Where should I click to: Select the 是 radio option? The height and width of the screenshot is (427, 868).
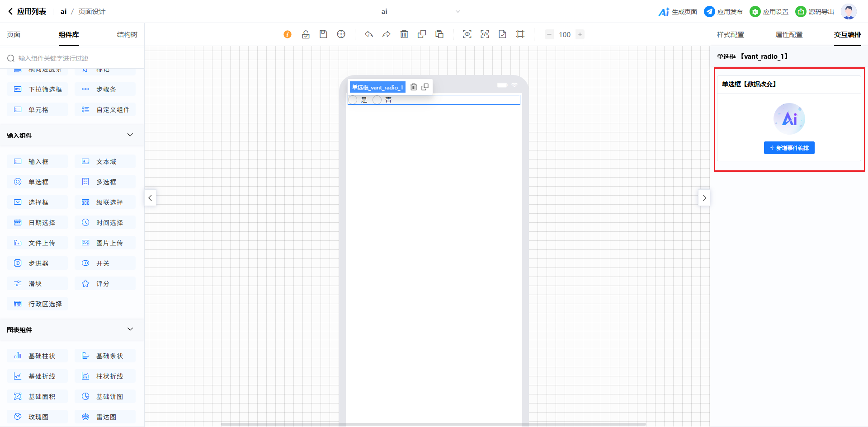tap(353, 100)
